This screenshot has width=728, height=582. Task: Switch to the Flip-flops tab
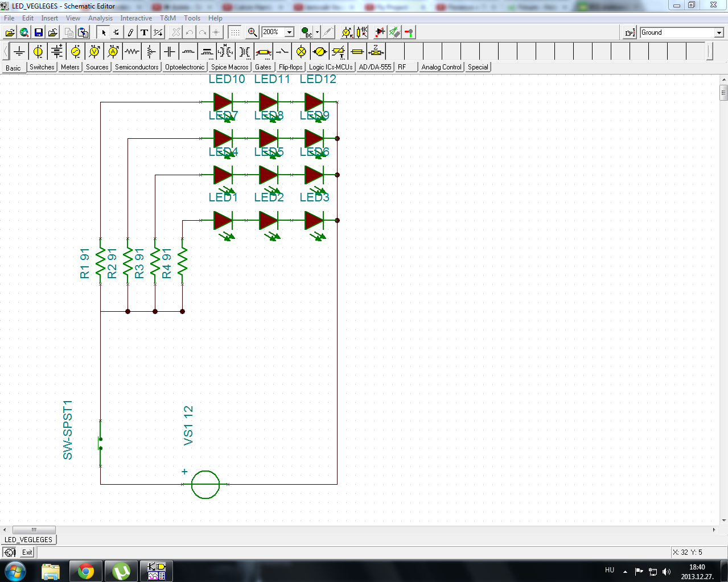pos(290,67)
